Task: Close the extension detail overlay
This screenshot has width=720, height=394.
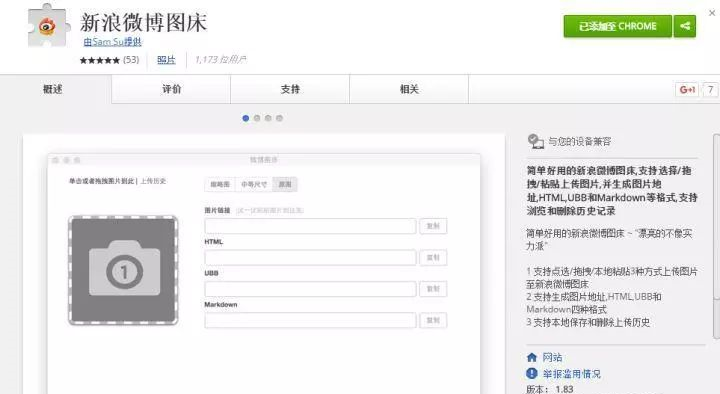Action: 712,13
